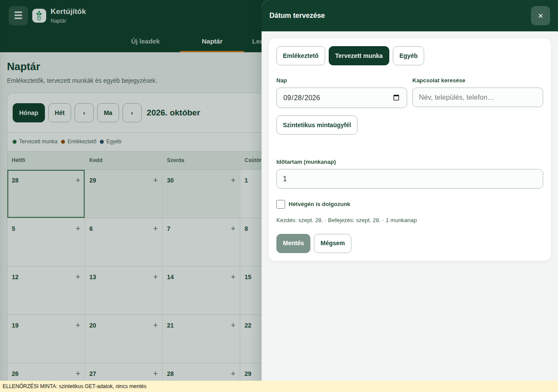558x392 pixels.
Task: Click plus icon on day 14
Action: pyautogui.click(x=233, y=277)
